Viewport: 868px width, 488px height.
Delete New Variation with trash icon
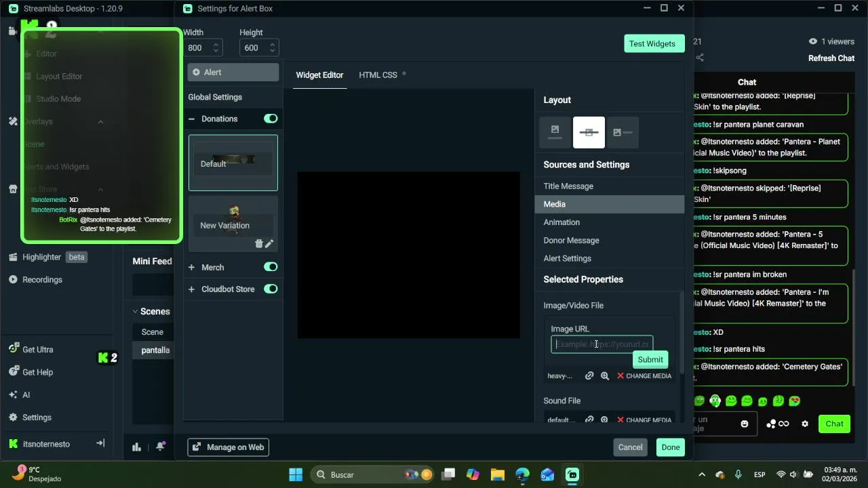258,244
